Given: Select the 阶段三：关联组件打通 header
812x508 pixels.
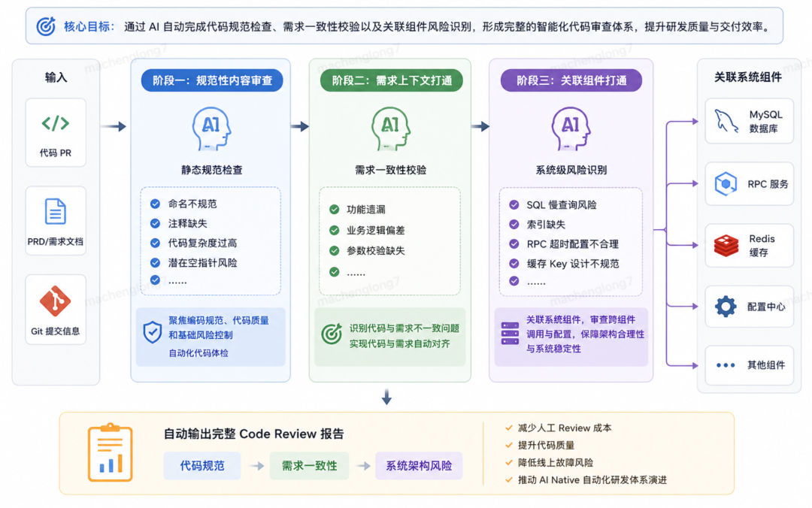Looking at the screenshot, I should tap(571, 80).
